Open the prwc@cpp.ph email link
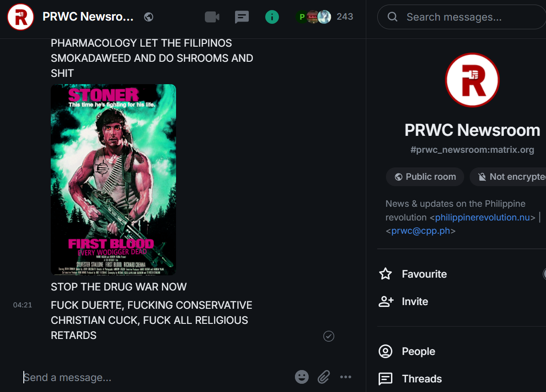The image size is (546, 392). (421, 231)
